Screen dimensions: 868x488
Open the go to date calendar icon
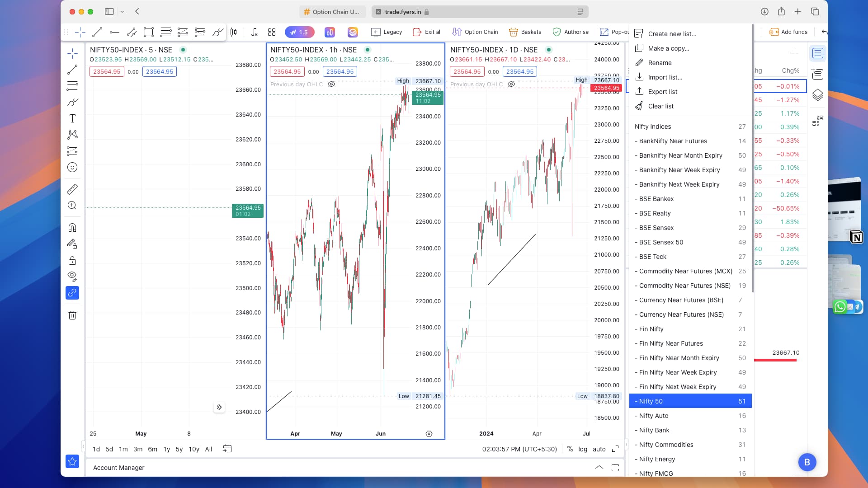pos(227,449)
